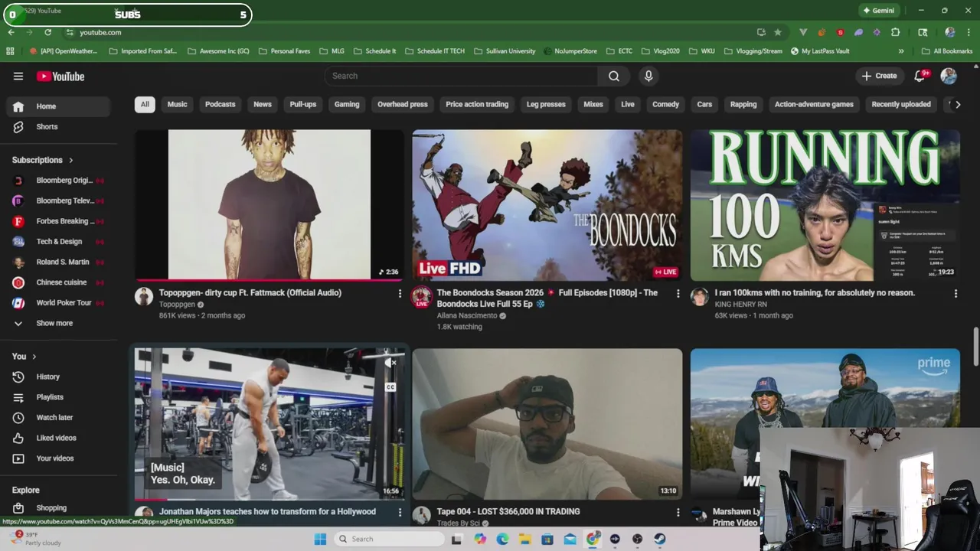Open Windows Start menu
This screenshot has height=551, width=980.
click(321, 539)
